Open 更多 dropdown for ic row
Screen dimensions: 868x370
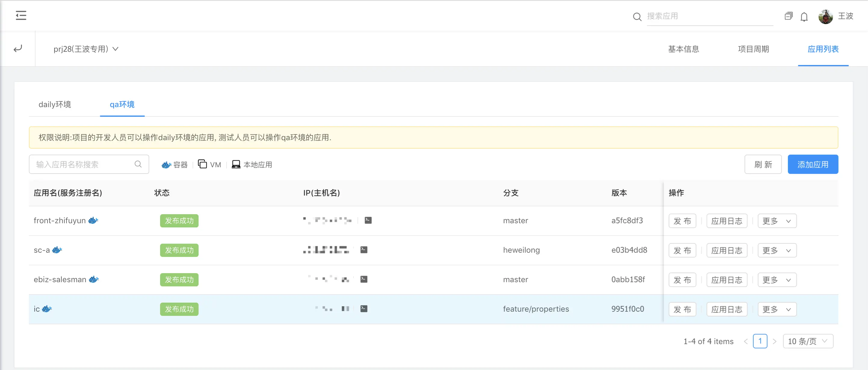(777, 309)
